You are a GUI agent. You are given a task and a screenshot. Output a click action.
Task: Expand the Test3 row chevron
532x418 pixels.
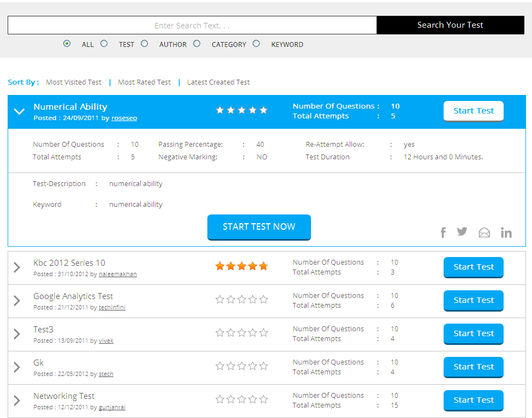coord(17,334)
